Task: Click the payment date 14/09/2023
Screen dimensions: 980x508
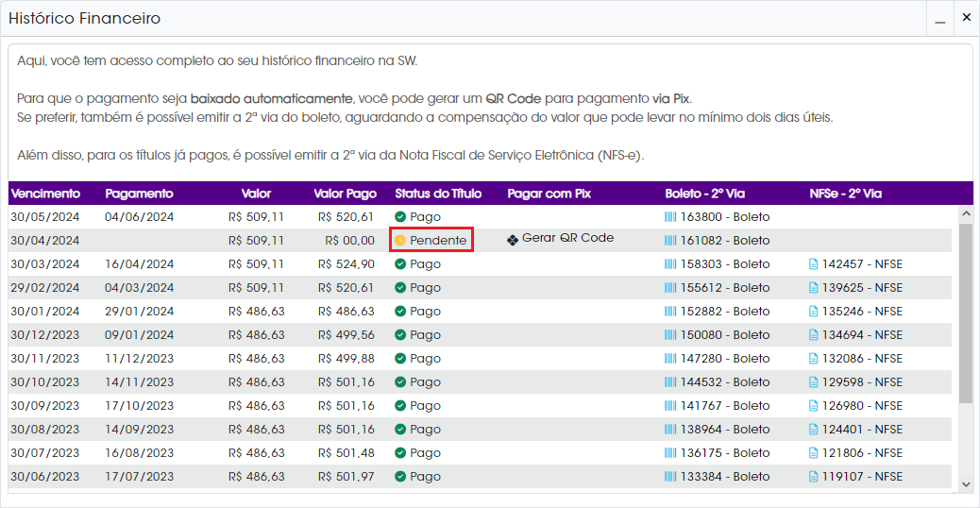Action: tap(140, 430)
